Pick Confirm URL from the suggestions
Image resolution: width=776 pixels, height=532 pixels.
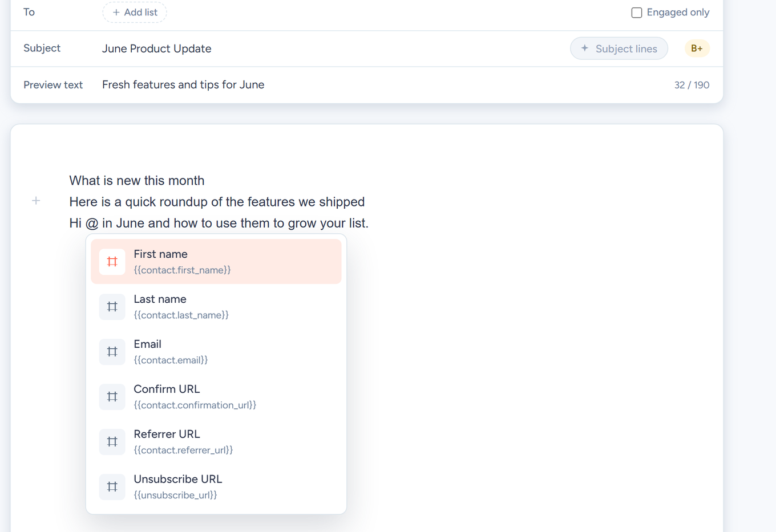click(x=216, y=397)
